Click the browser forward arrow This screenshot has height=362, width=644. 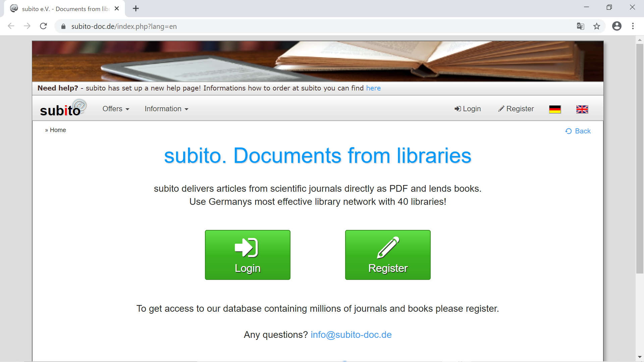click(x=27, y=26)
